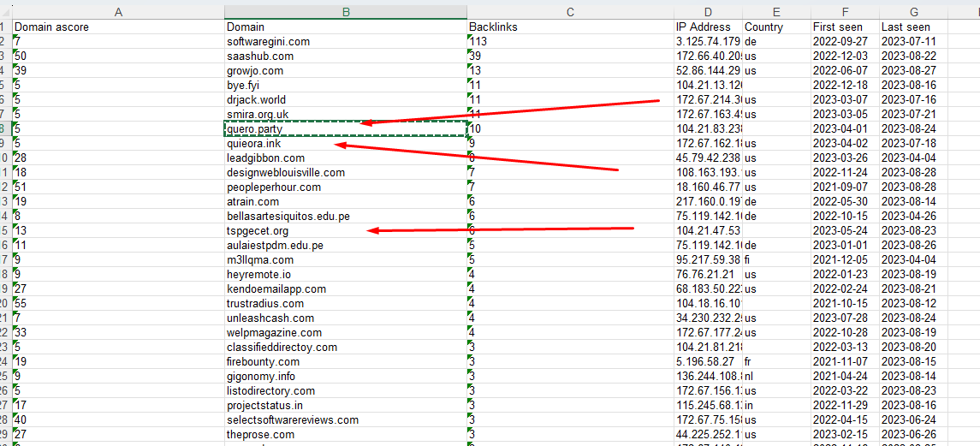Select the saashub.com cell

(346, 56)
